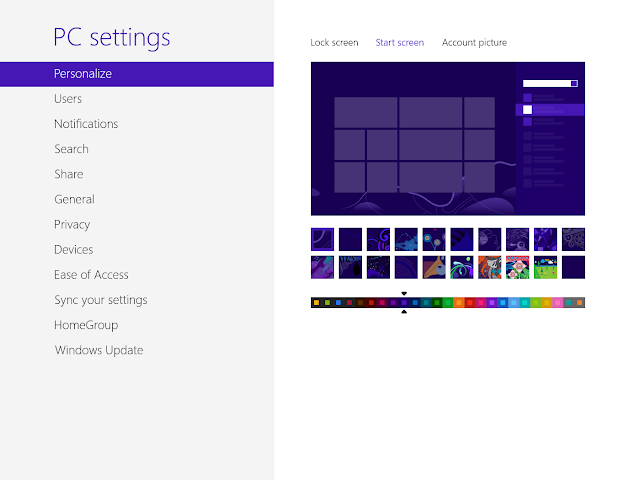Image resolution: width=640 pixels, height=480 pixels.
Task: Select Sync your settings
Action: (x=100, y=300)
